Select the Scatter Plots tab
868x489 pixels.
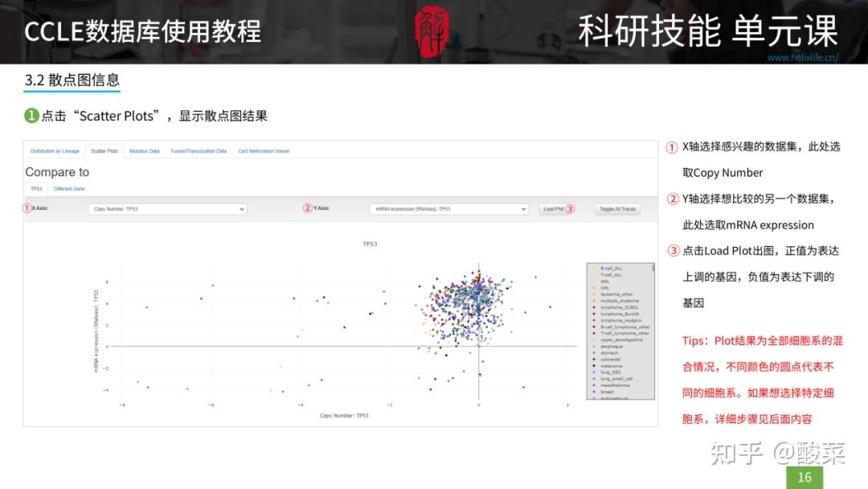pyautogui.click(x=104, y=151)
